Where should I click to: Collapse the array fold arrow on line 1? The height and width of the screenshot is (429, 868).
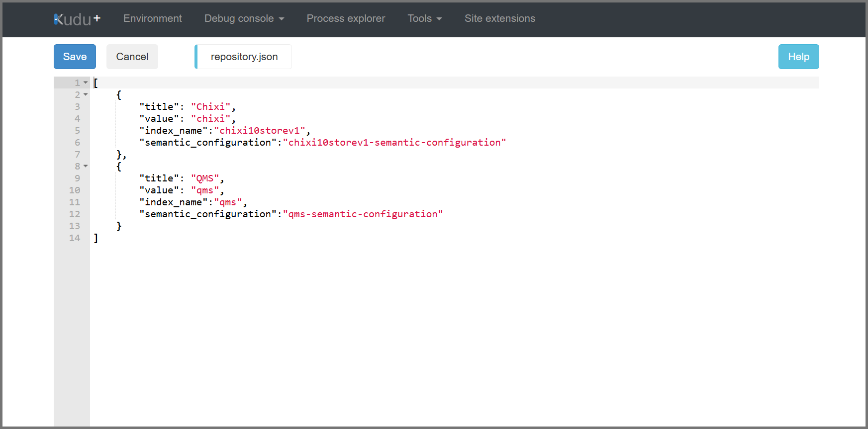coord(86,83)
